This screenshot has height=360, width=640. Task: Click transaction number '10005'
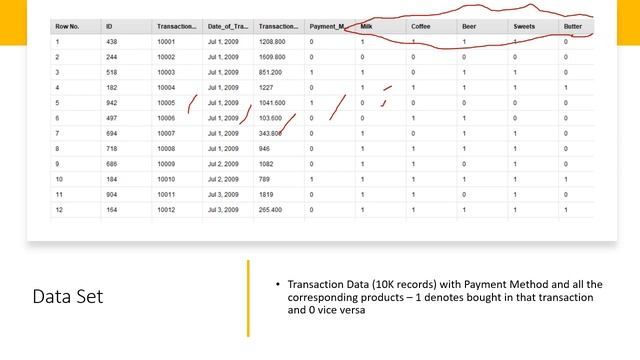click(166, 103)
